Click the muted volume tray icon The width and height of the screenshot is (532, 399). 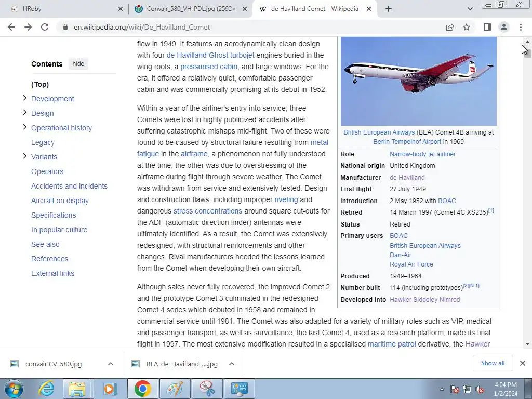pyautogui.click(x=480, y=389)
